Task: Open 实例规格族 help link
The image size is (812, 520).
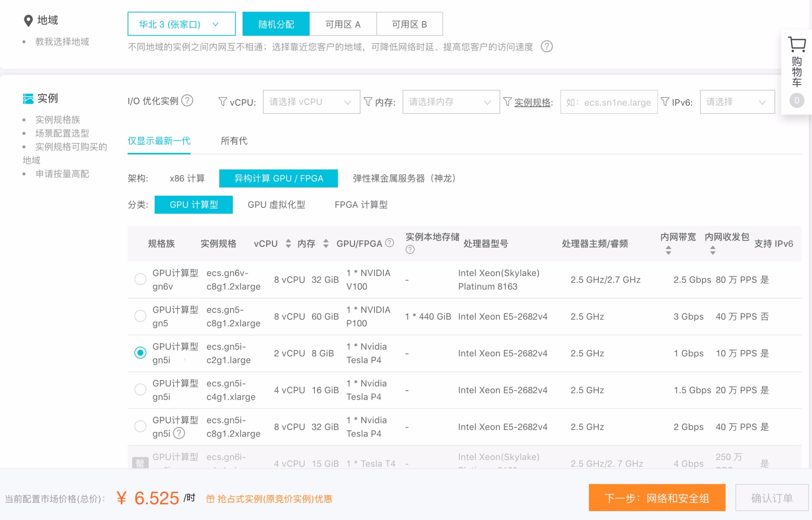Action: point(58,120)
